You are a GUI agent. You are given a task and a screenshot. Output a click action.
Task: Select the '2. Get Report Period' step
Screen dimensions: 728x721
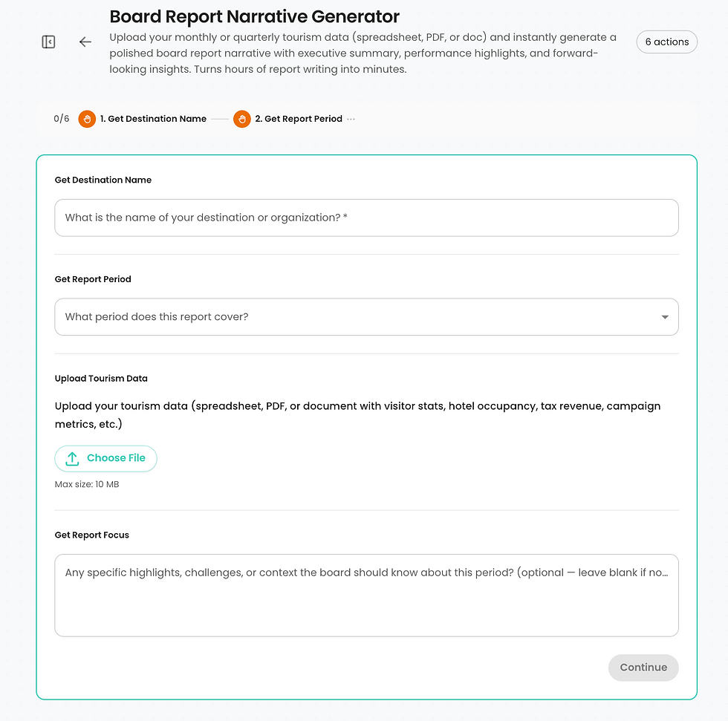[x=298, y=119]
